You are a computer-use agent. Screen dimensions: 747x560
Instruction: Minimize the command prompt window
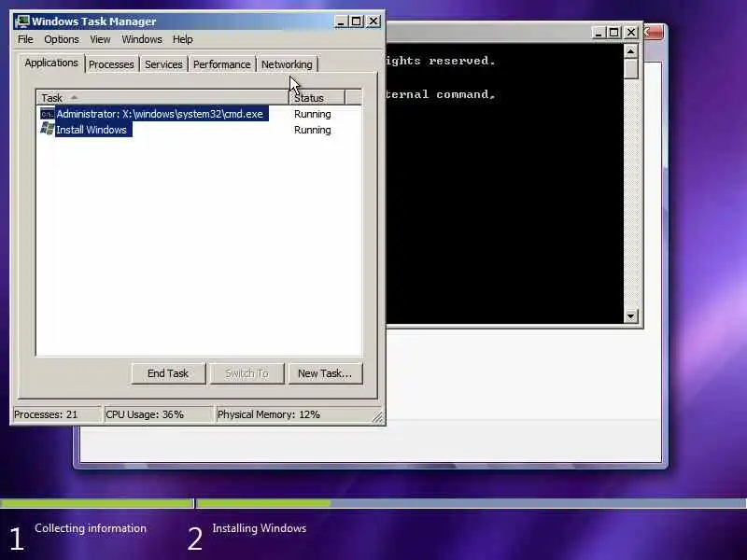pos(599,33)
